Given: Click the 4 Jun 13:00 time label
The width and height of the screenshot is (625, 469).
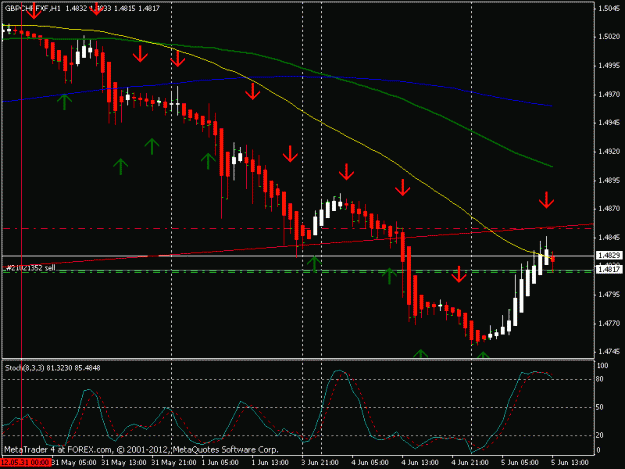Looking at the screenshot, I should tap(420, 463).
